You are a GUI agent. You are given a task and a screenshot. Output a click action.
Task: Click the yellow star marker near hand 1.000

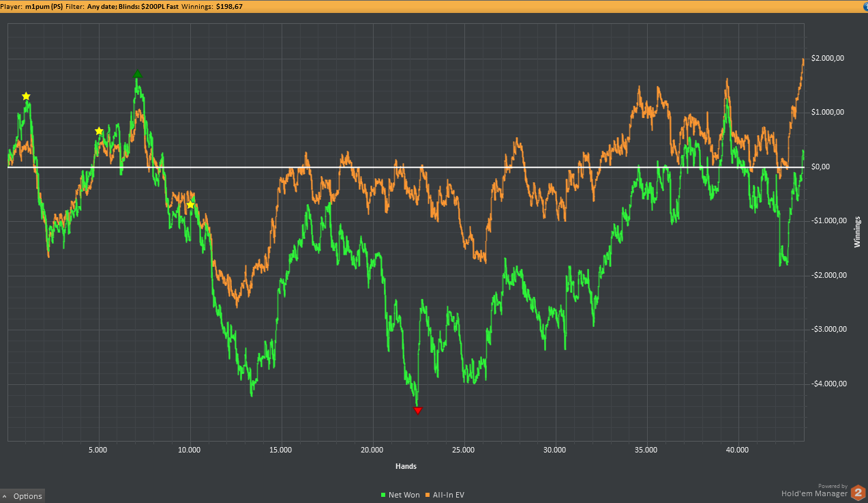26,96
